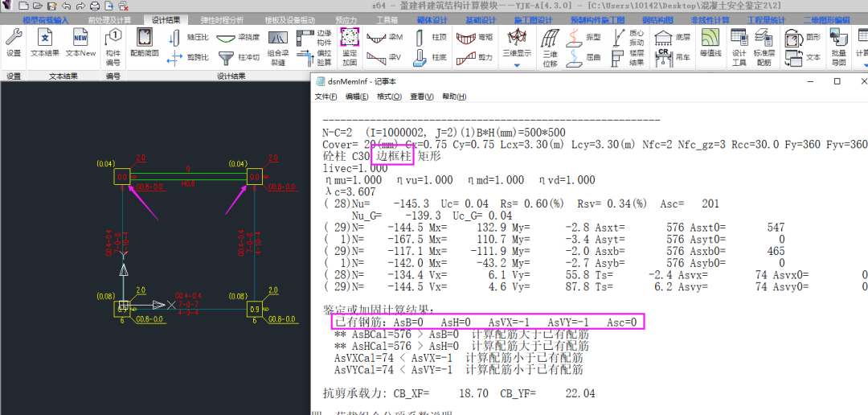Show 柱底 column bottom results

coord(431,57)
